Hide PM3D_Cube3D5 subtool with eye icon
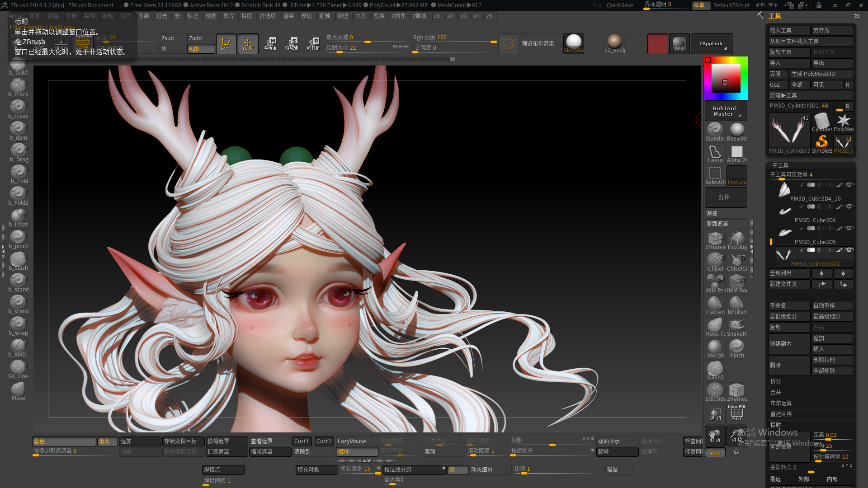 pos(849,228)
